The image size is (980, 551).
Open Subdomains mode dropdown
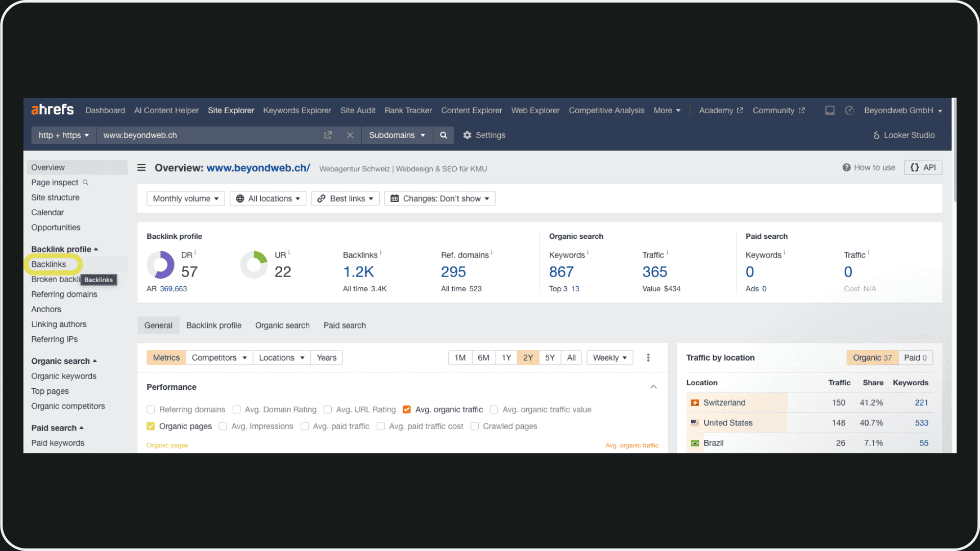pyautogui.click(x=397, y=135)
